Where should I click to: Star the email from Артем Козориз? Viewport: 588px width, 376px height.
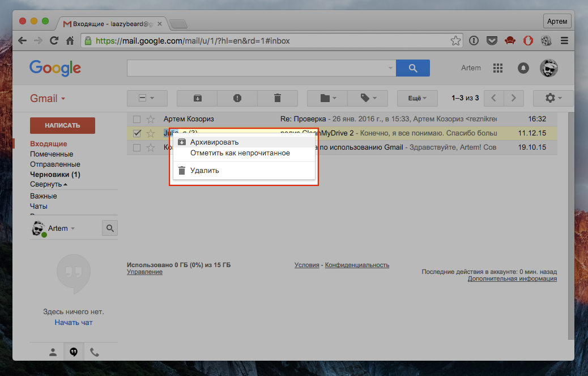[x=151, y=119]
